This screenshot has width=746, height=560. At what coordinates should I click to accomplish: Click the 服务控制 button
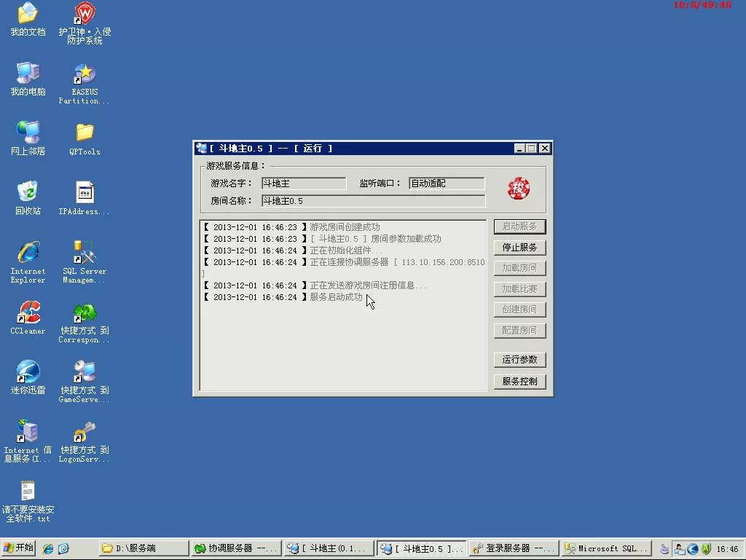519,382
